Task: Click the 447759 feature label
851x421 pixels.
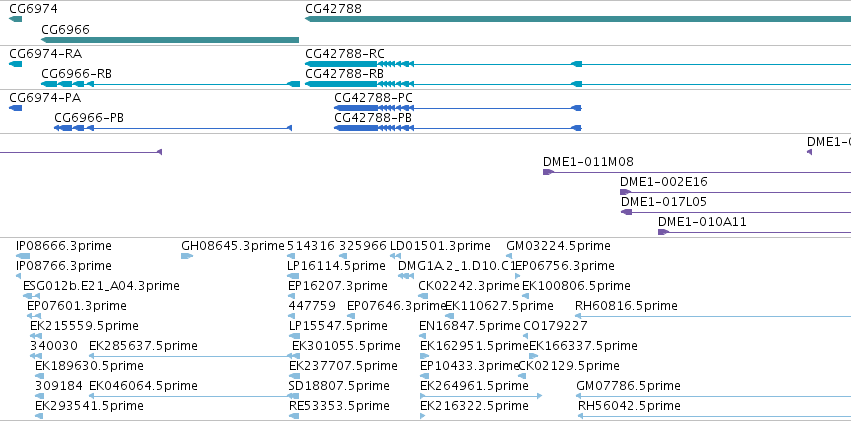Action: 312,305
